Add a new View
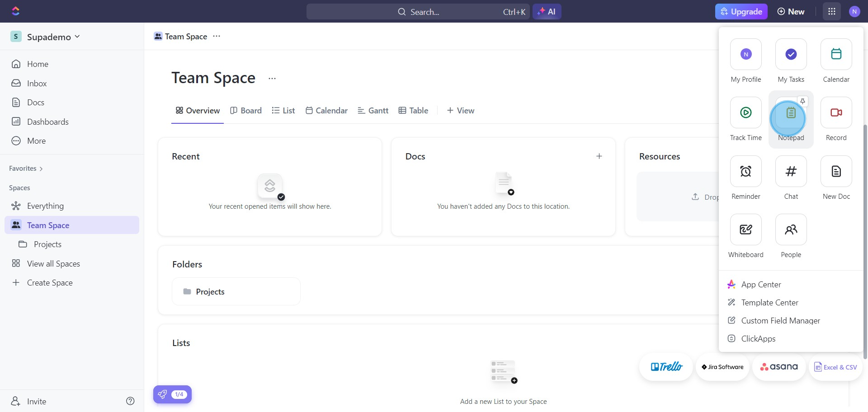 click(x=460, y=111)
